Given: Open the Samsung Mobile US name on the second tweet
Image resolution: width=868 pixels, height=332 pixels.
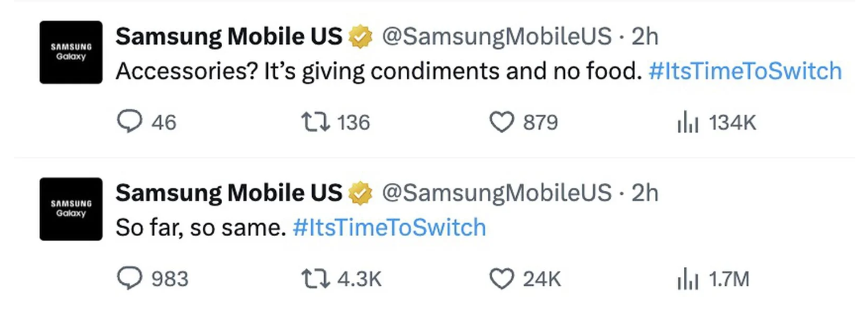Looking at the screenshot, I should pos(229,193).
